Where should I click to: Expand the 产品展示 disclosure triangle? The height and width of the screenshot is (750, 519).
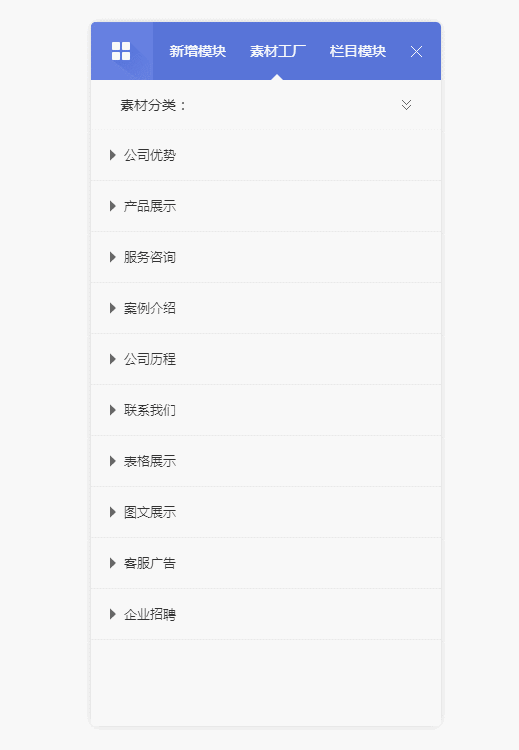click(x=112, y=206)
